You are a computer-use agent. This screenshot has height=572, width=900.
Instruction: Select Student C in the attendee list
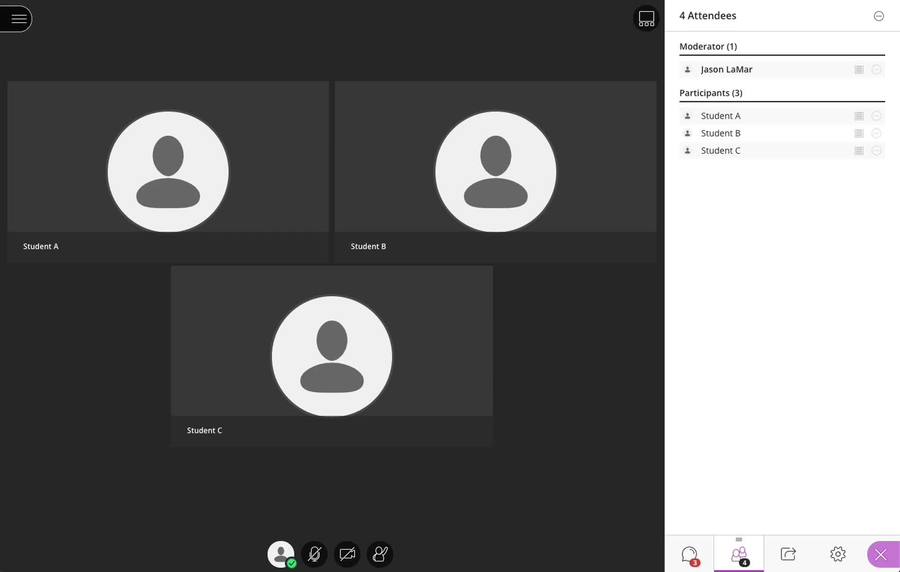tap(782, 151)
